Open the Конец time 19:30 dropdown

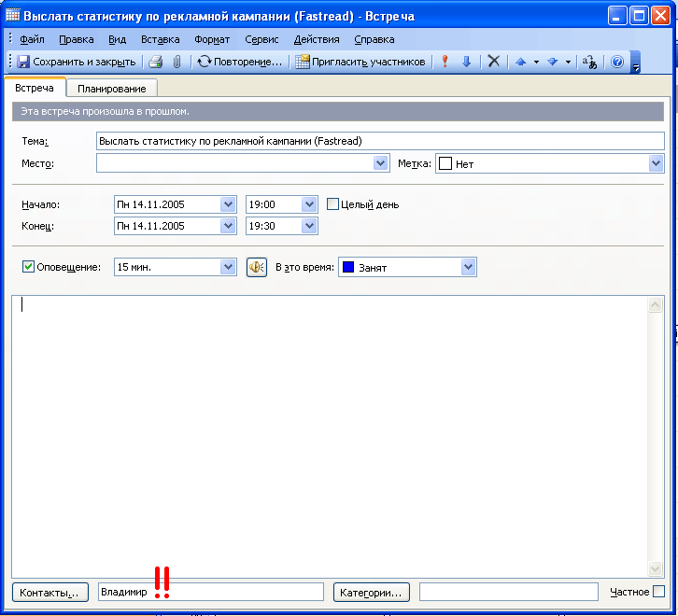pos(309,226)
